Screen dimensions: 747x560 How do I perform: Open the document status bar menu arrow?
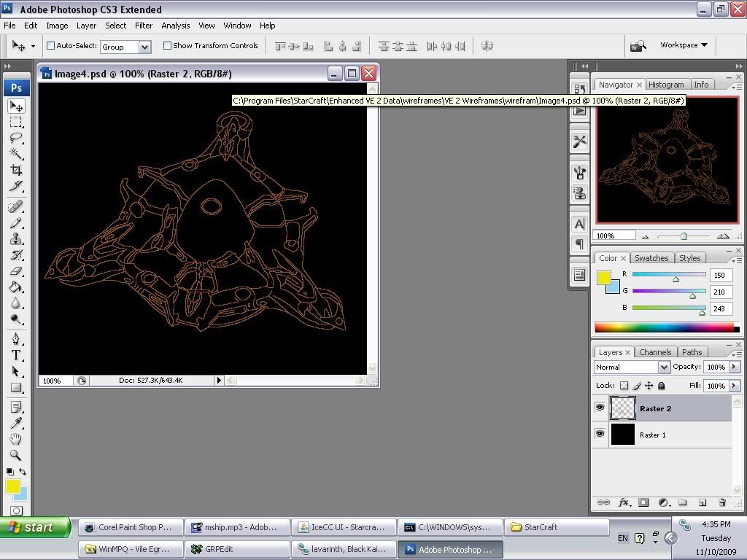[219, 380]
